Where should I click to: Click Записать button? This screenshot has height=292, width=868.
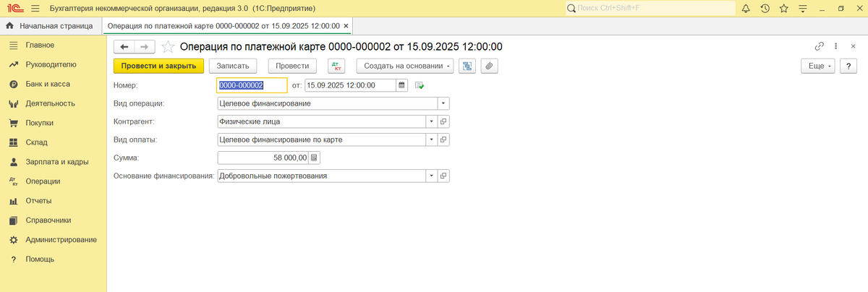pyautogui.click(x=233, y=66)
